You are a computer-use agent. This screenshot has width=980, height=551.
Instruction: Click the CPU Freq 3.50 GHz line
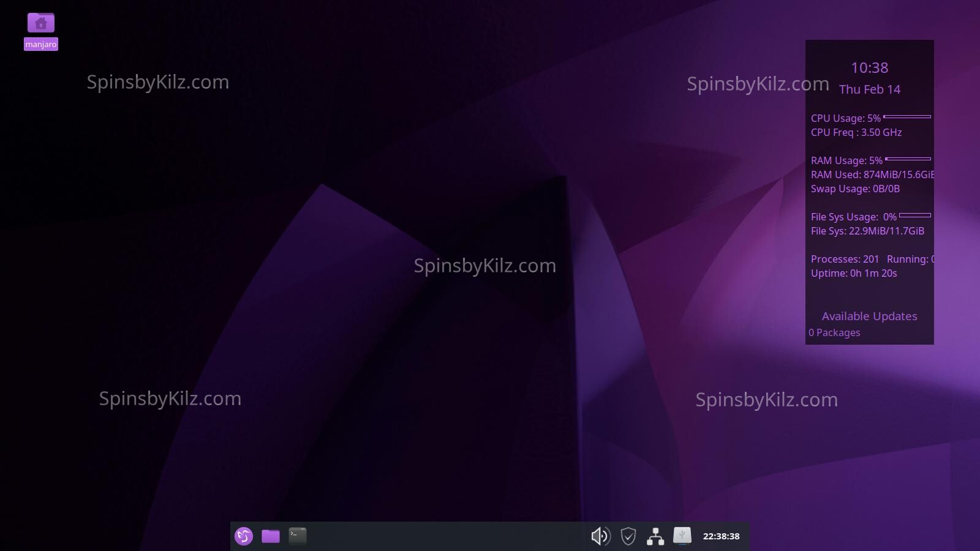pos(856,132)
